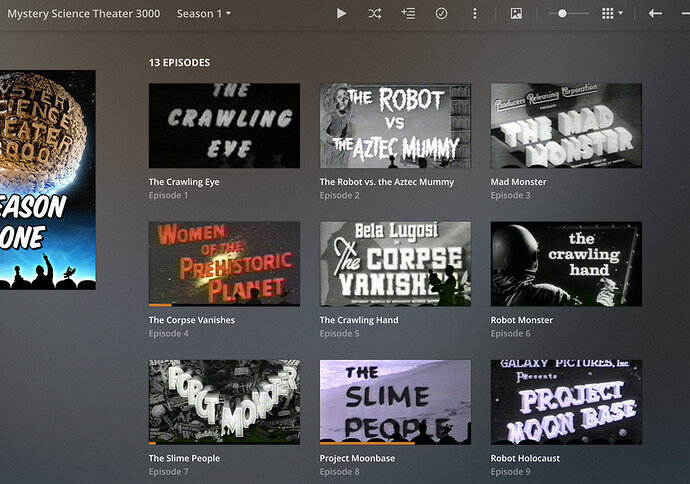Open the three-dot more options menu
690x484 pixels.
[474, 14]
